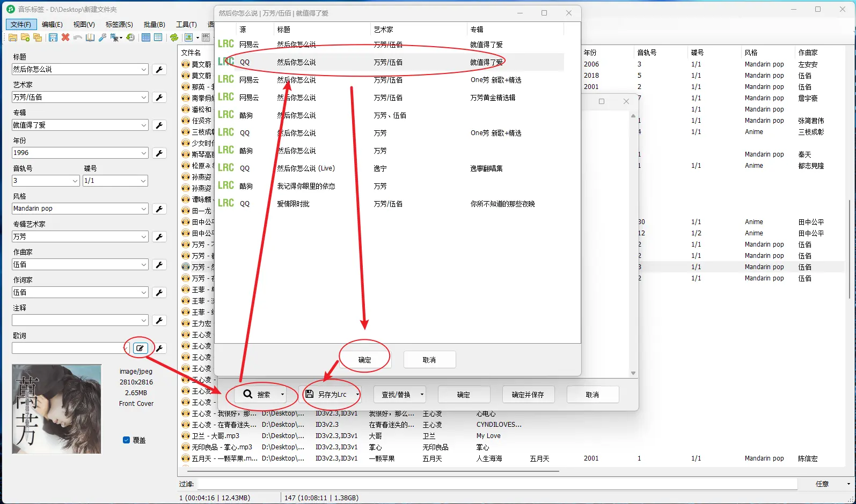Click the red X delete toolbar icon

(65, 38)
